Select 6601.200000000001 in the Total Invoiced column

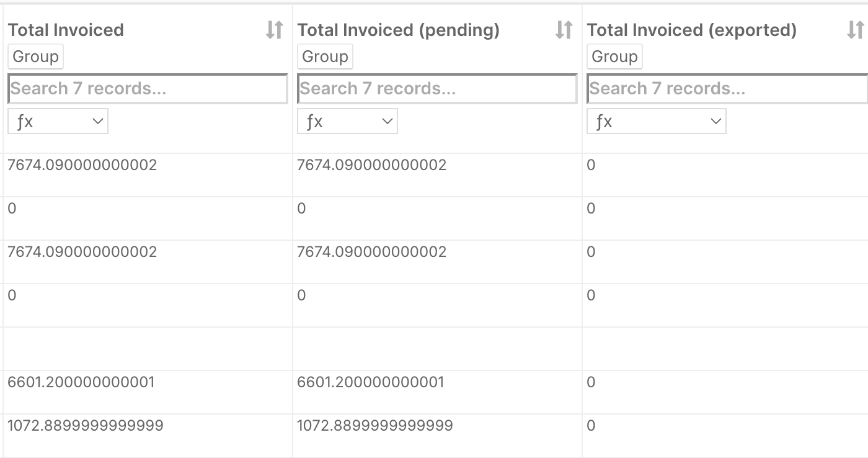coord(81,382)
